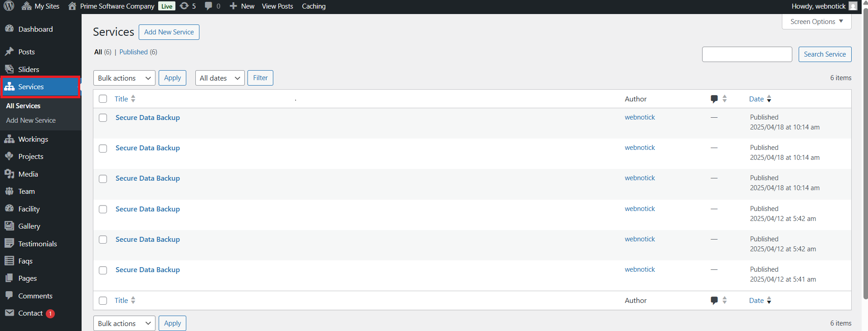Click the comments bubble icon in admin bar
Image resolution: width=868 pixels, height=331 pixels.
(209, 6)
